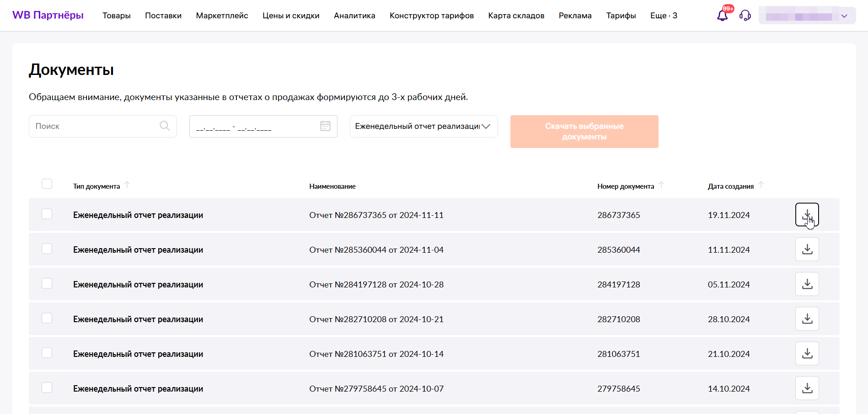
Task: Expand the document type dropdown
Action: 423,126
